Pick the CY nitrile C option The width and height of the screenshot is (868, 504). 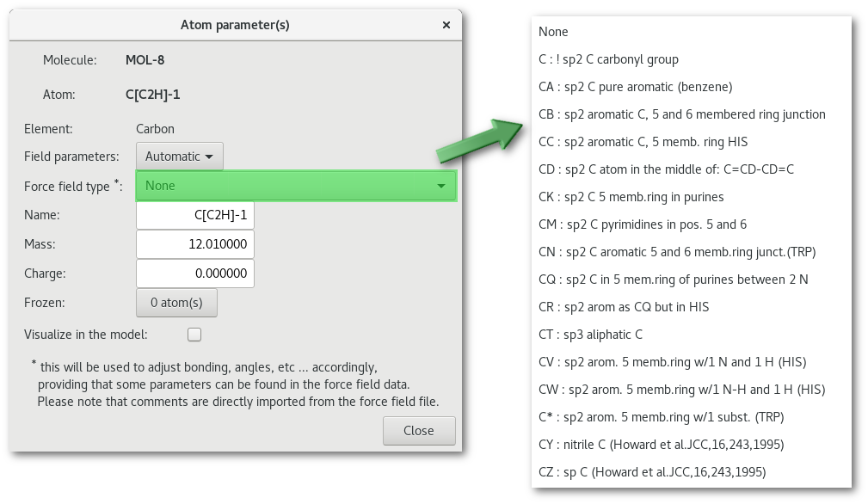pos(661,445)
